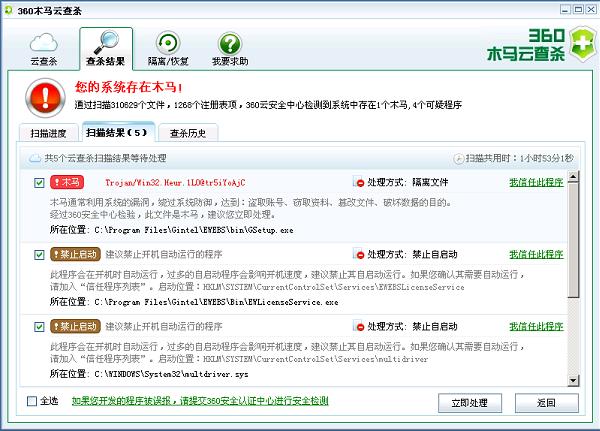
Task: Open the 查杀历史 history tab
Action: 188,133
